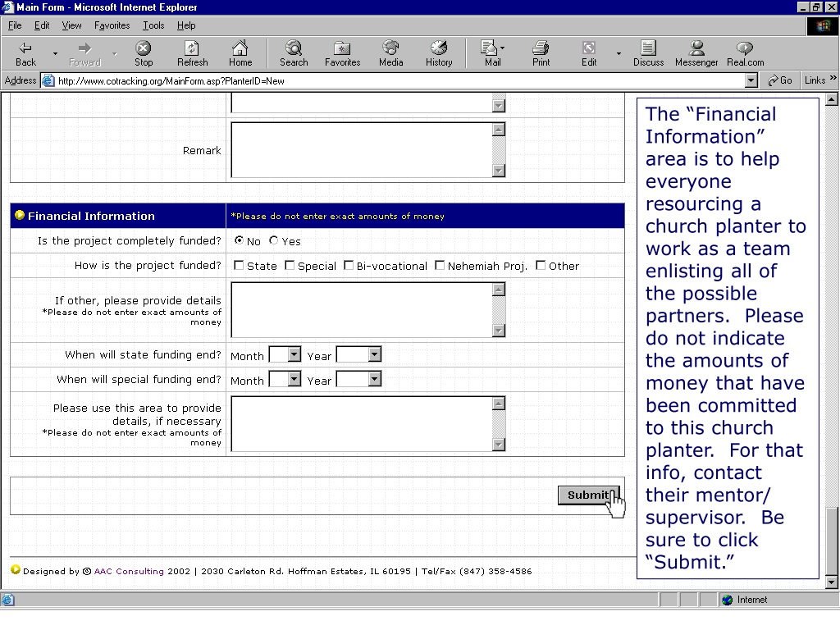Select Yes for project completely funded
Viewport: 840px width, 630px height.
(274, 240)
